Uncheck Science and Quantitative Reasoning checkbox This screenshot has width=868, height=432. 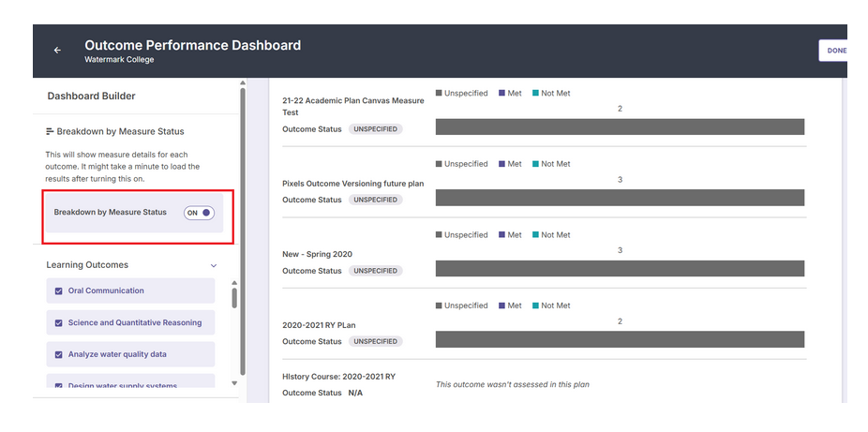59,323
